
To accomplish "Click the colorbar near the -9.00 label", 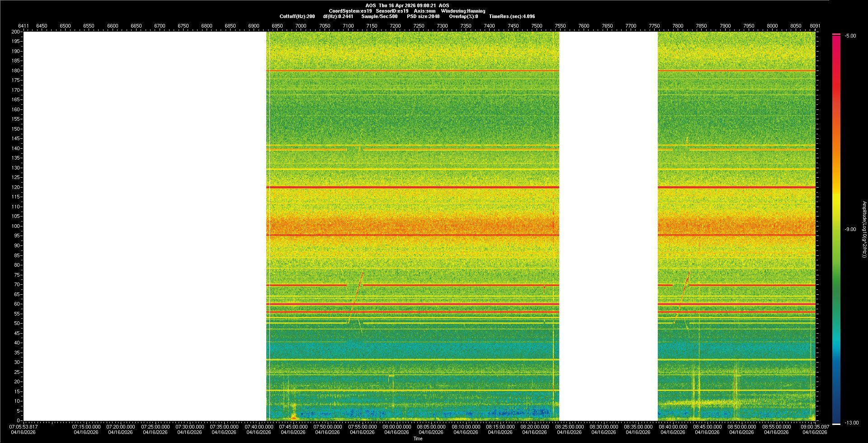I will coord(836,229).
